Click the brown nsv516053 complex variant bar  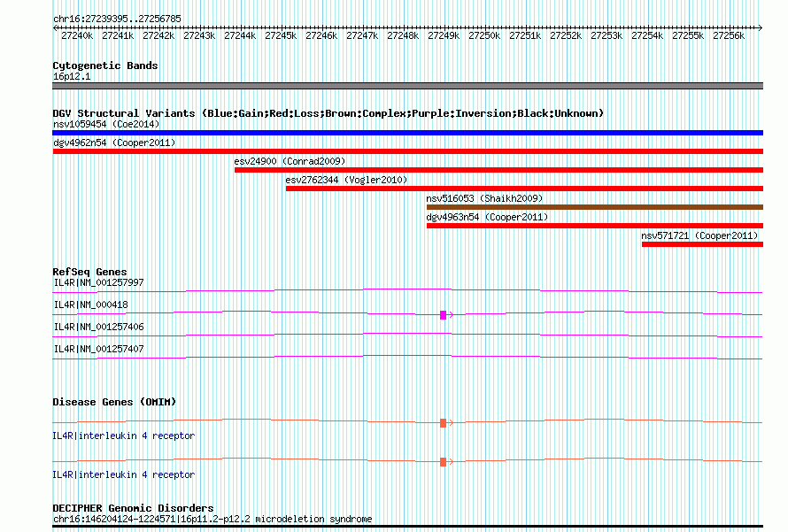pos(594,207)
